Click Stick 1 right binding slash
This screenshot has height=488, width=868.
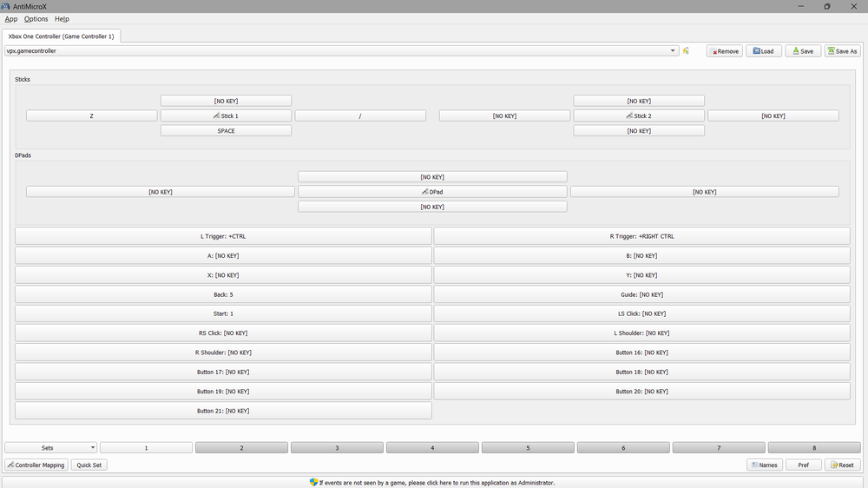pyautogui.click(x=360, y=115)
